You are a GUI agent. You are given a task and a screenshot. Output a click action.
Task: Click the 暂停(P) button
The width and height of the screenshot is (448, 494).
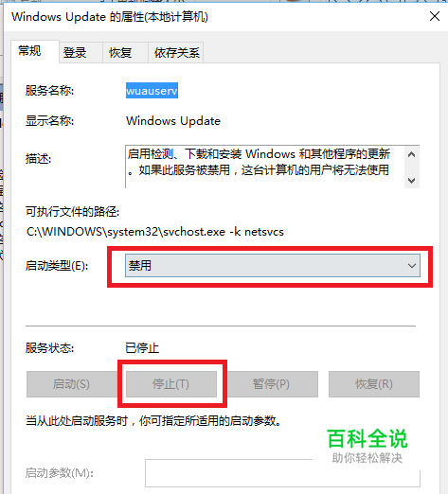[273, 384]
